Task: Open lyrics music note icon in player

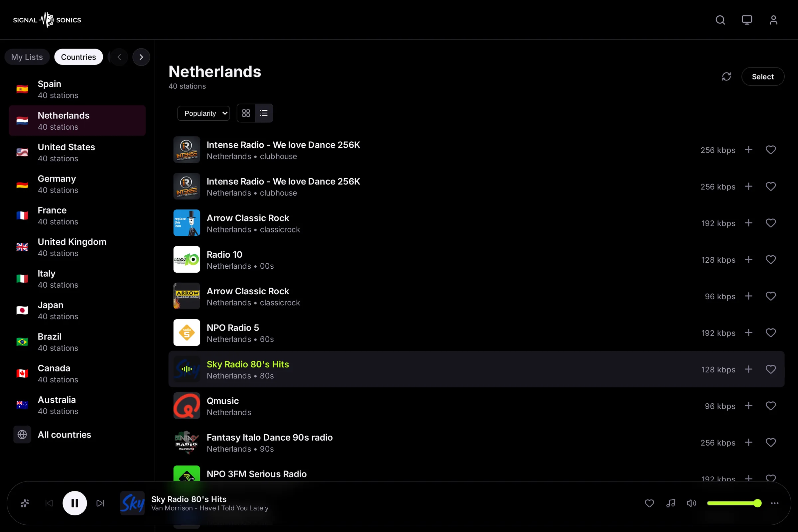Action: point(670,503)
